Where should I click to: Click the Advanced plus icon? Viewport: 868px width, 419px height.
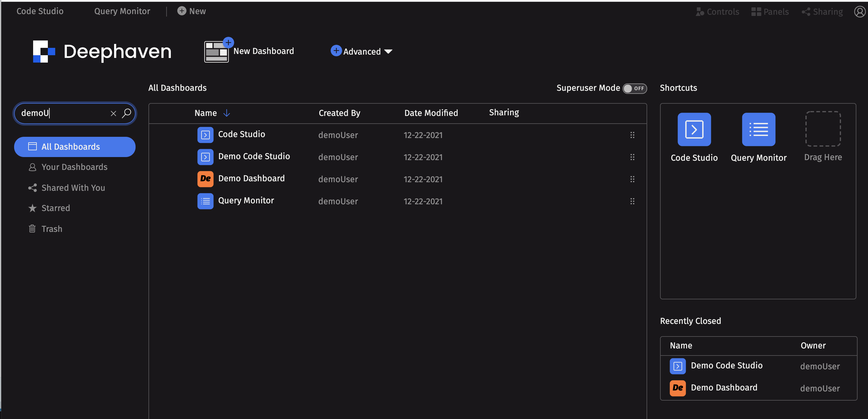click(x=336, y=51)
